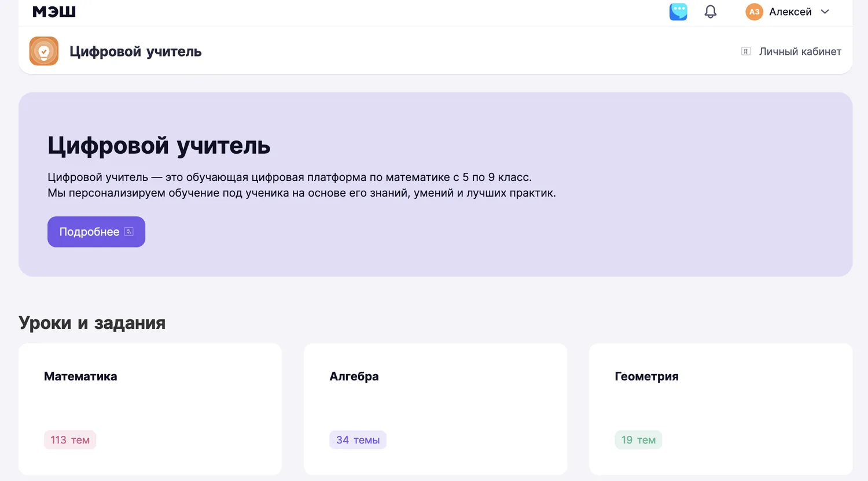Click the 34 темы badge
868x481 pixels.
(x=358, y=440)
